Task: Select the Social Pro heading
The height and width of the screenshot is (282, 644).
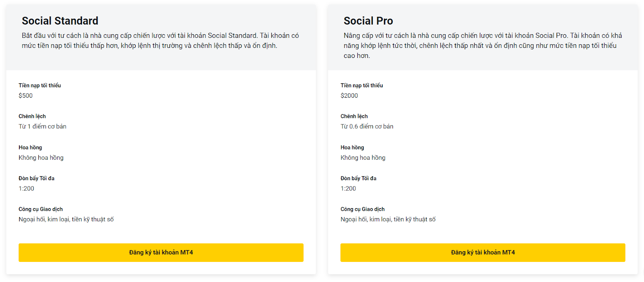Action: (368, 21)
